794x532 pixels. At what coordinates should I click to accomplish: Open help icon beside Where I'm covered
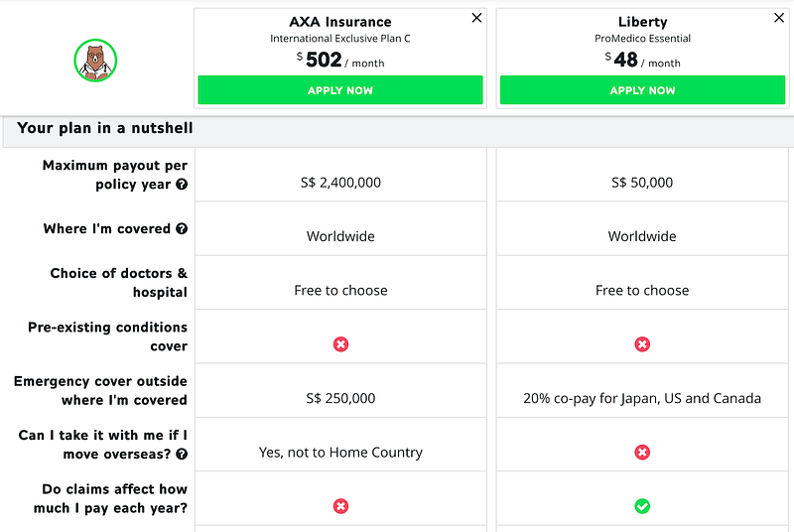182,229
